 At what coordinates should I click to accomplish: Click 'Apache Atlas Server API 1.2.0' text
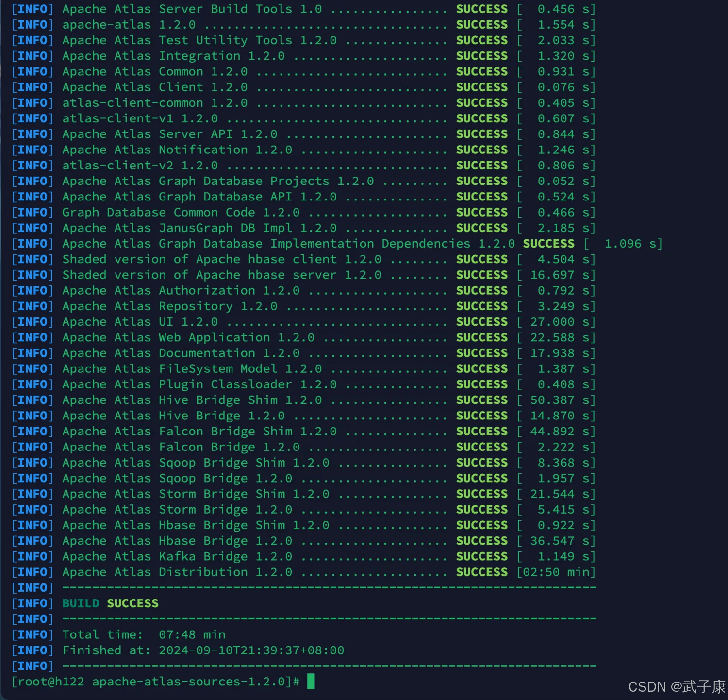pyautogui.click(x=170, y=134)
